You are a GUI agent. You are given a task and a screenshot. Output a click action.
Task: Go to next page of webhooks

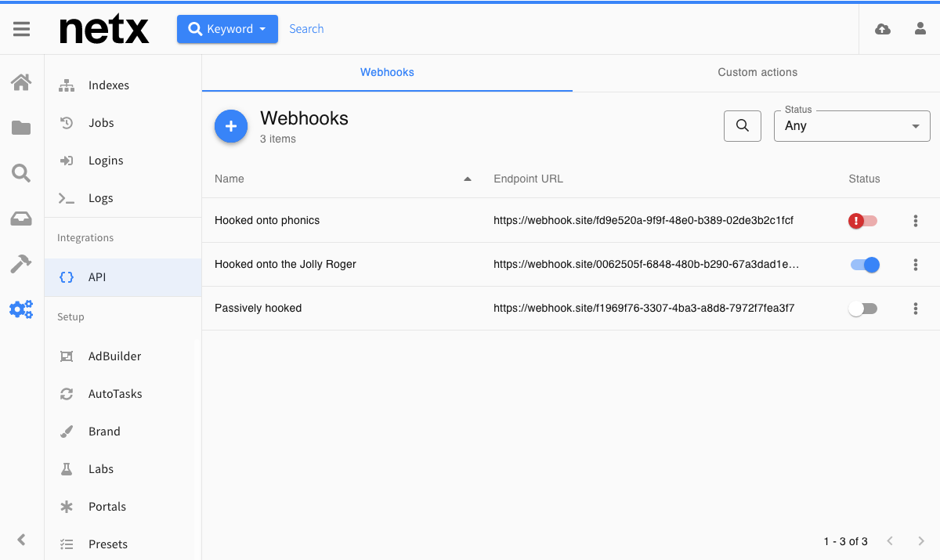(x=921, y=541)
